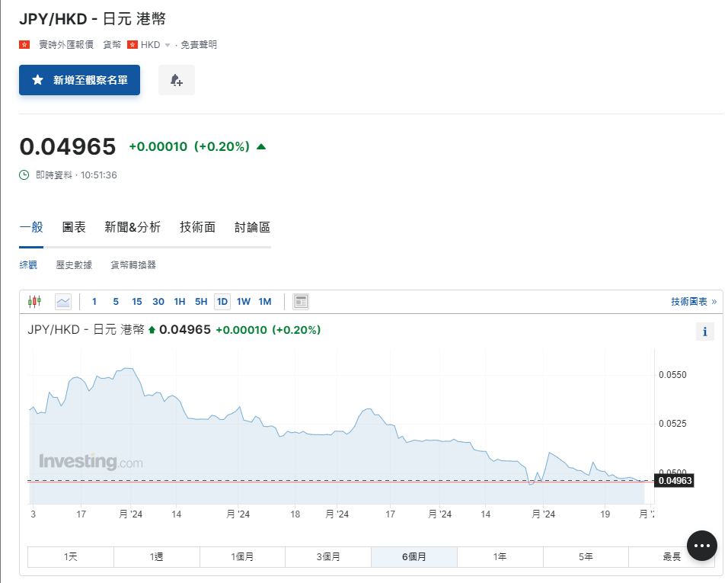Open the 技術圖表 link
This screenshot has width=728, height=583.
[x=693, y=302]
